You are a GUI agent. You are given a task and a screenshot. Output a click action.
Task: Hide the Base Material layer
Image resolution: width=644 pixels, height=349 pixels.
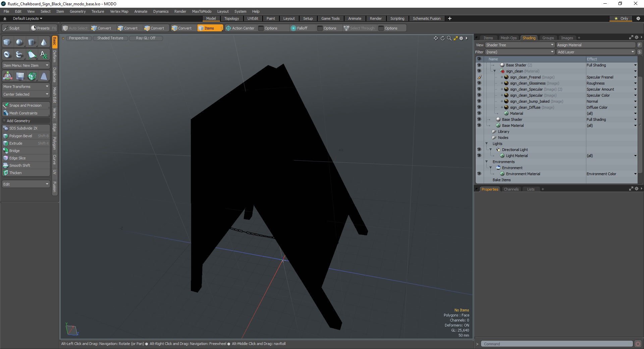pyautogui.click(x=479, y=126)
